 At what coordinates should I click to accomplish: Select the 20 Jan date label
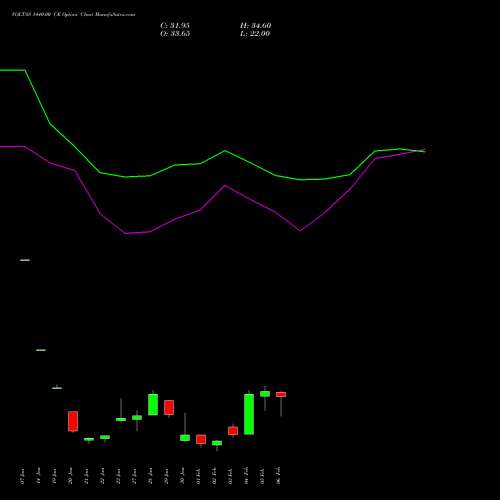(71, 476)
